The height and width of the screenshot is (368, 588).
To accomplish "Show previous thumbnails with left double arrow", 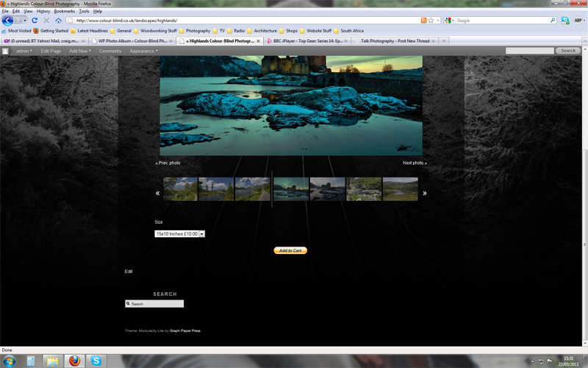I will [x=157, y=193].
